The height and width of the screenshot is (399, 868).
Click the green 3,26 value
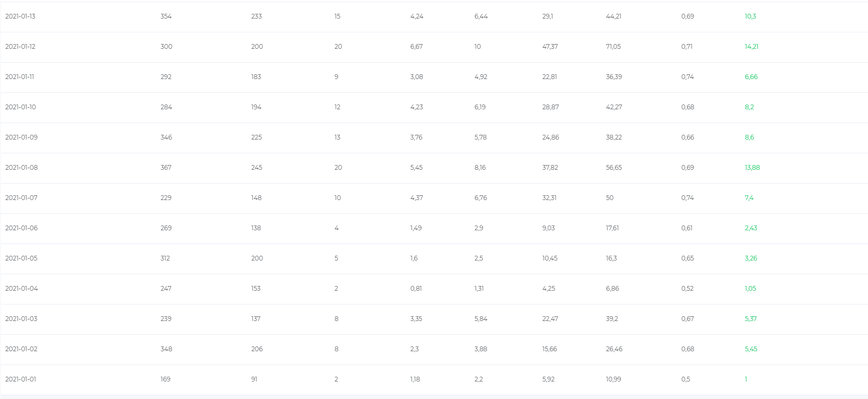click(x=751, y=258)
